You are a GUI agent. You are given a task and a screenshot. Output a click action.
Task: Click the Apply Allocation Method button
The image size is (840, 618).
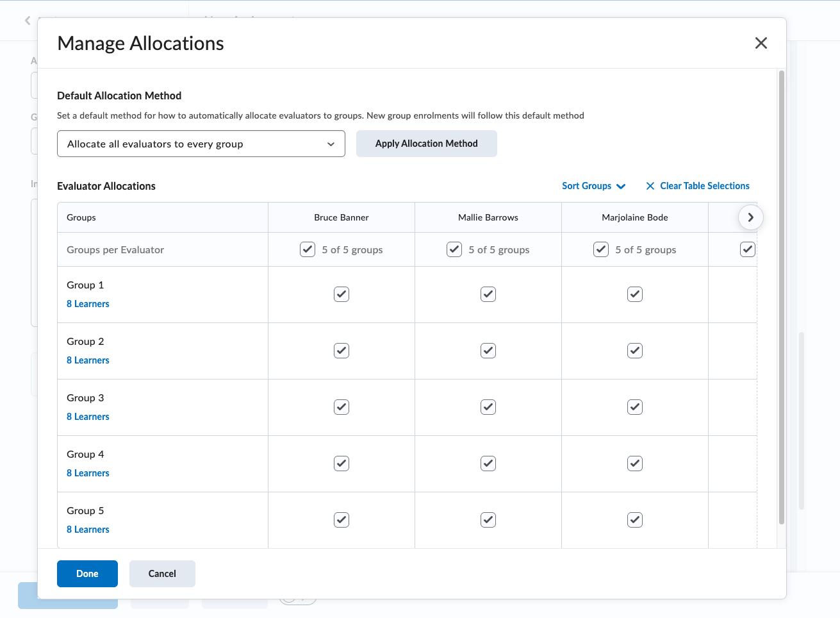pos(426,144)
